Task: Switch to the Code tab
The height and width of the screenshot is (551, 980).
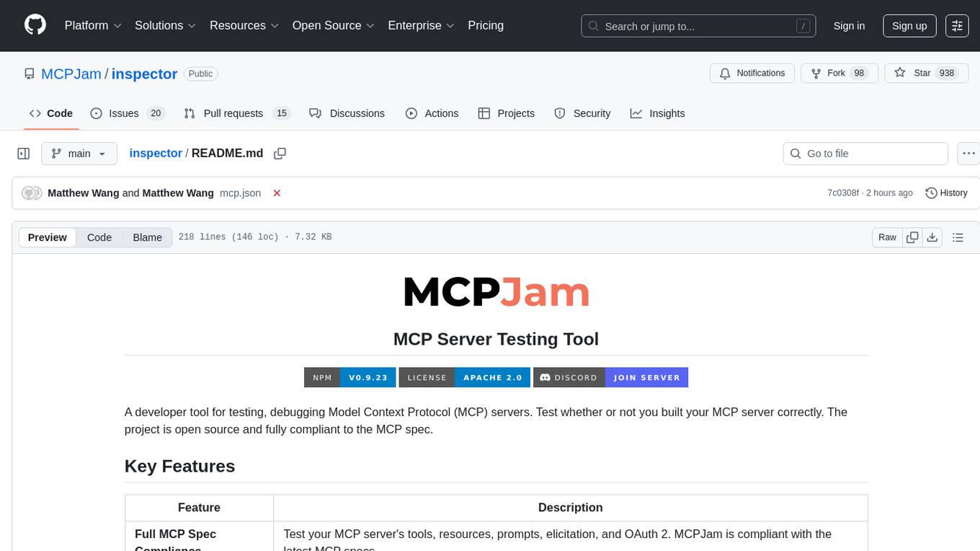Action: tap(51, 113)
